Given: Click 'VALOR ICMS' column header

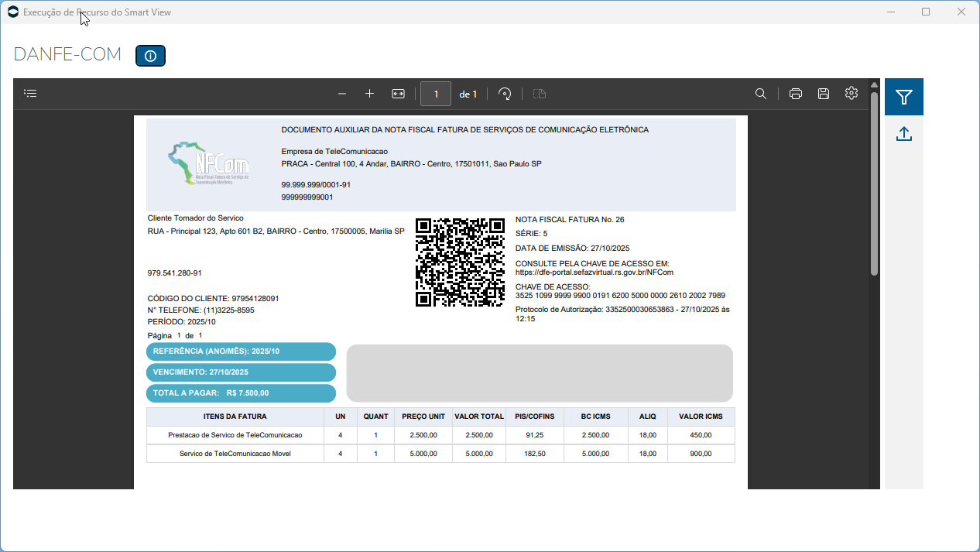Looking at the screenshot, I should click(701, 417).
